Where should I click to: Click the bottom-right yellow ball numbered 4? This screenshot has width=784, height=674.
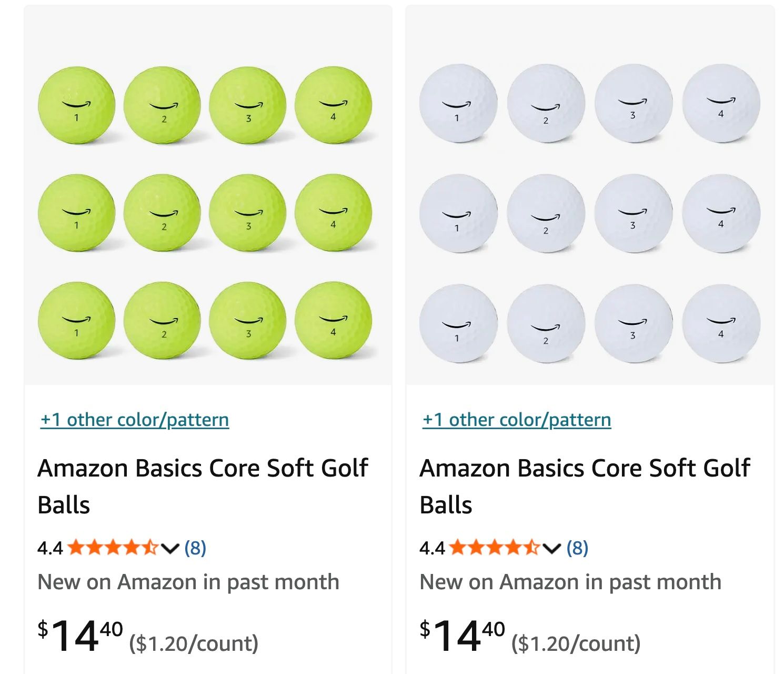(333, 320)
